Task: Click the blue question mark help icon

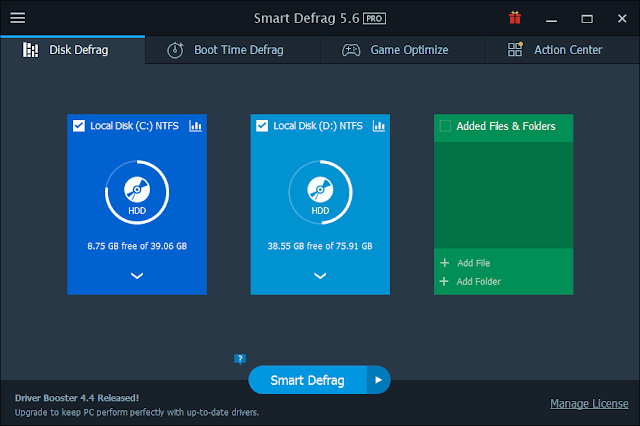Action: (x=240, y=359)
